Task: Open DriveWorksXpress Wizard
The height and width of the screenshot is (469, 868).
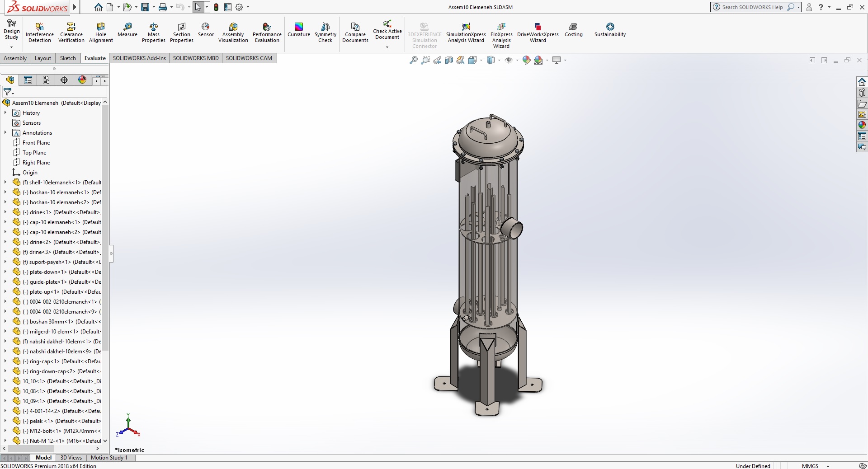Action: pyautogui.click(x=538, y=33)
